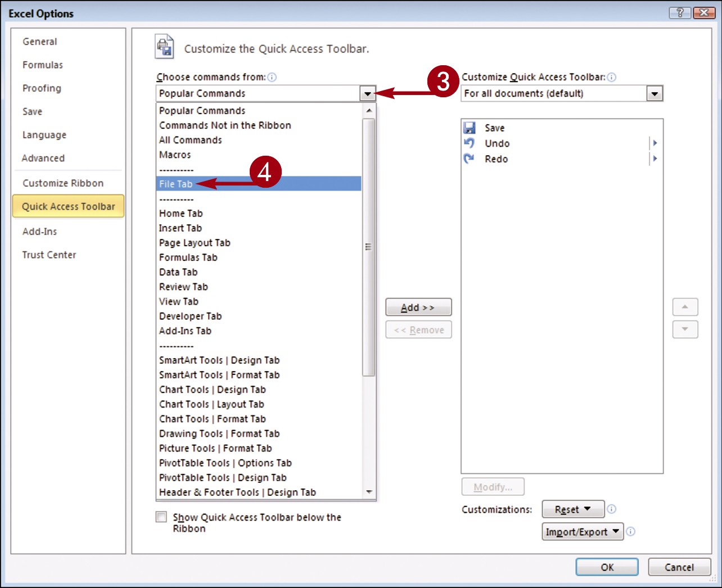Choose Add-Ins Tab option
The height and width of the screenshot is (588, 722).
coord(259,331)
